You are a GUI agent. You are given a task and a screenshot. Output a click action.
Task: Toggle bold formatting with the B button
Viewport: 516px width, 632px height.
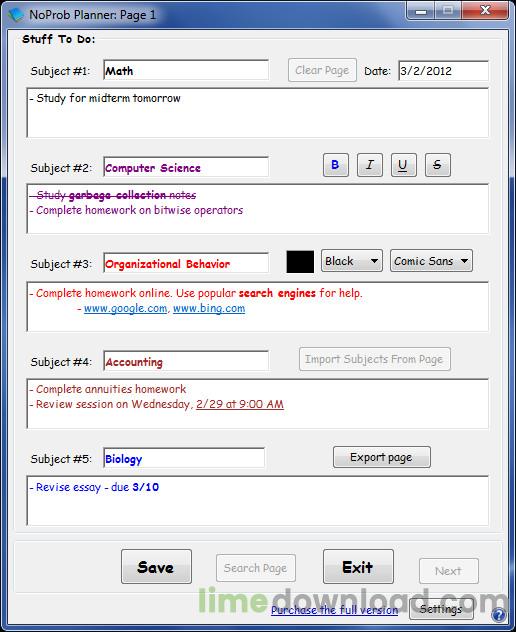coord(335,165)
